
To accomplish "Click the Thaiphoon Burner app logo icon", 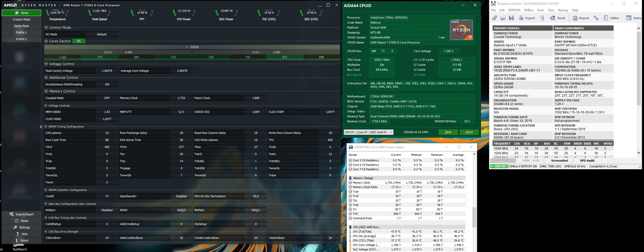I will [x=493, y=4].
